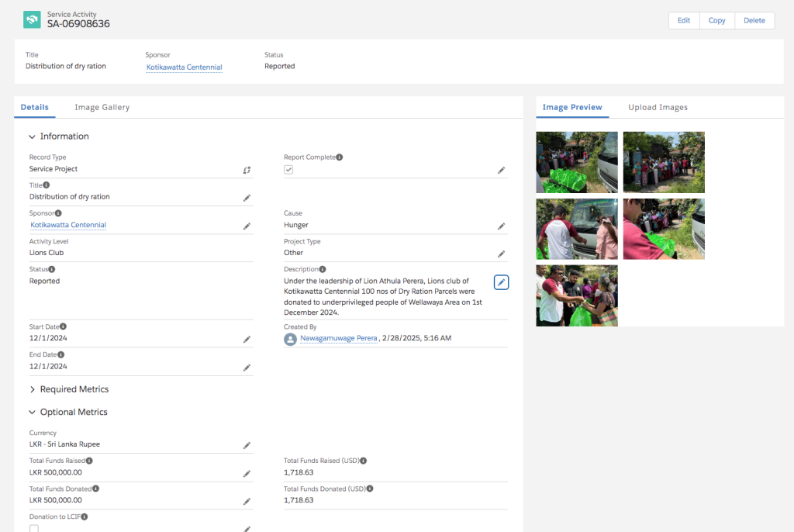Open the Status info tooltip icon
Viewport: 794px width, 532px height.
tap(52, 269)
